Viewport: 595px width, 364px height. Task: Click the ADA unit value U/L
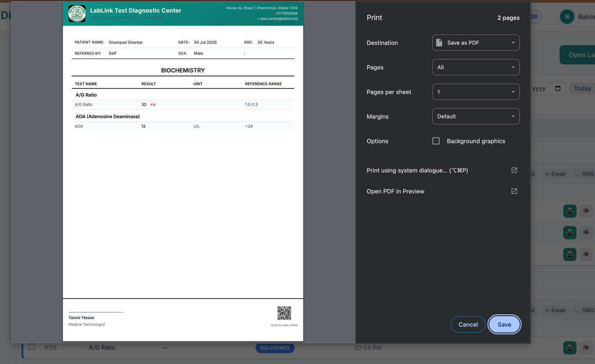coord(196,126)
